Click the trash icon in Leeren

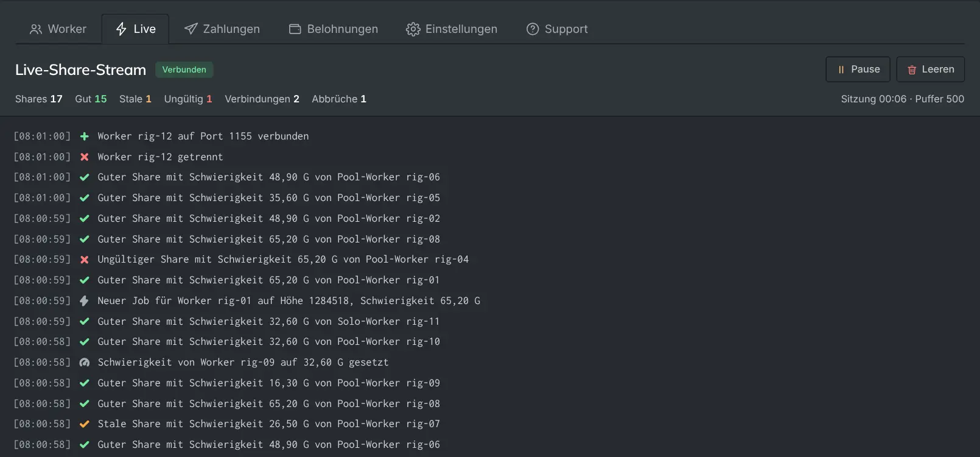click(912, 69)
